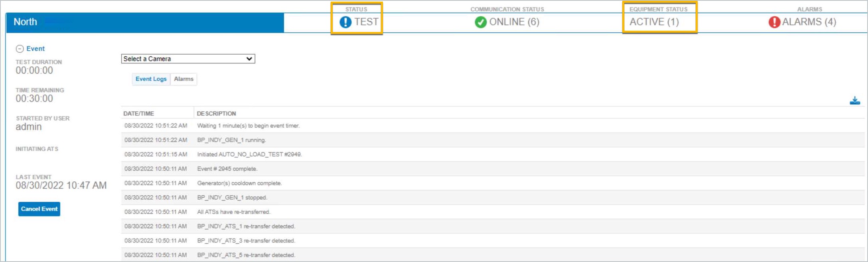The height and width of the screenshot is (262, 868).
Task: Select the 'Event # 2945 complete' entry
Action: [x=493, y=169]
